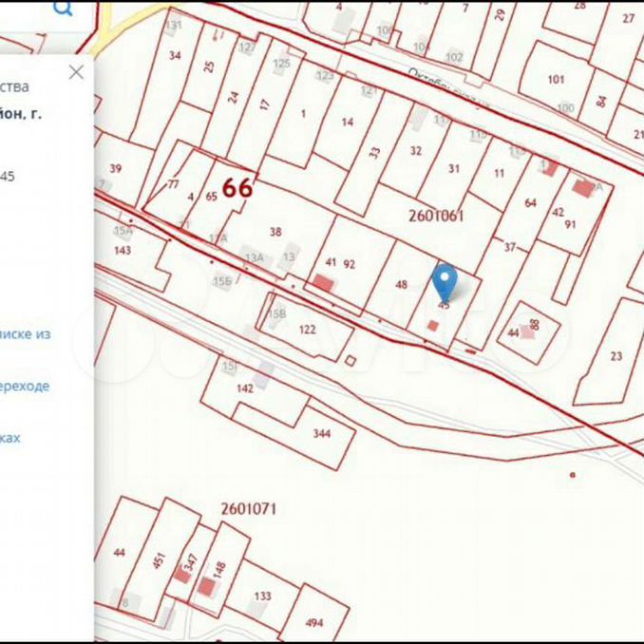
Task: Select land parcel 48 on the map
Action: pos(401,284)
